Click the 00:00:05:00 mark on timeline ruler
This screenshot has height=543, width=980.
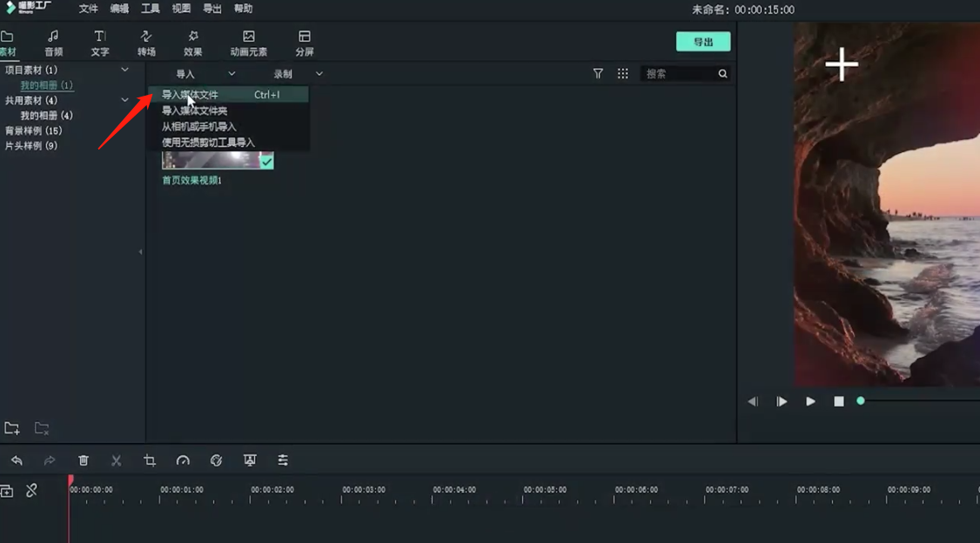tap(544, 490)
